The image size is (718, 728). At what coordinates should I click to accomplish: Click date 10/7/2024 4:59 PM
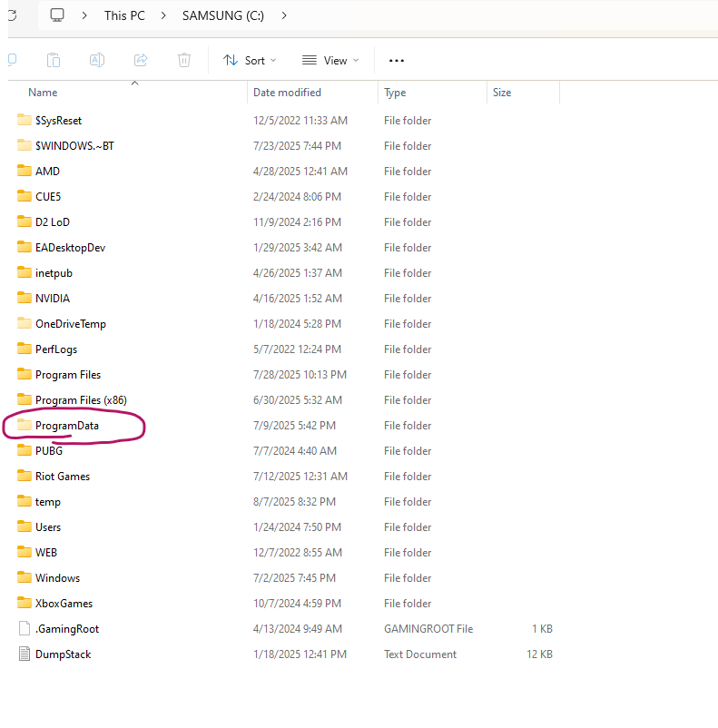click(297, 604)
